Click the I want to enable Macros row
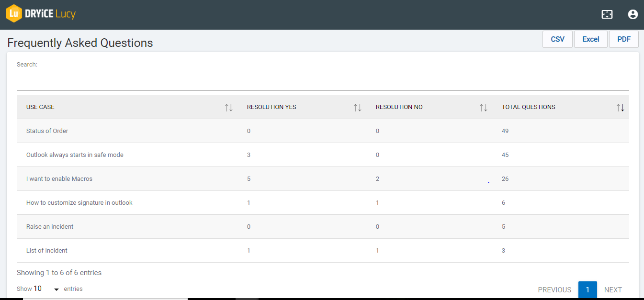 59,179
